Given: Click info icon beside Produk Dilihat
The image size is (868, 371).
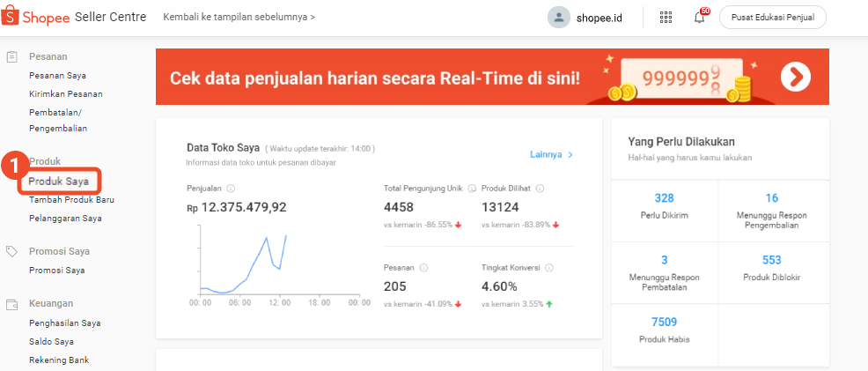Looking at the screenshot, I should 541,189.
